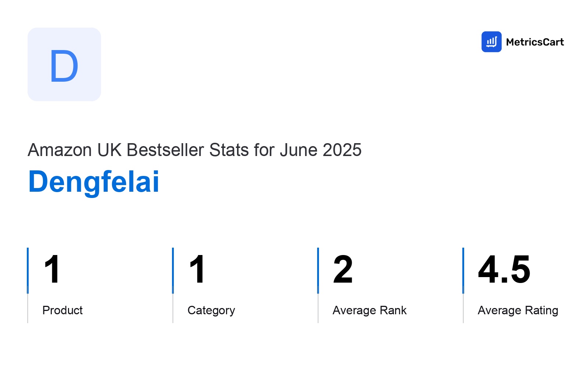Click the letter D inside the avatar
The image size is (588, 368).
pos(64,66)
